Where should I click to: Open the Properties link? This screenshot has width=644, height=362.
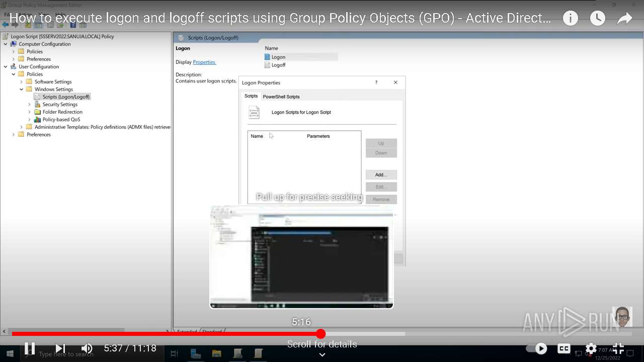tap(204, 62)
